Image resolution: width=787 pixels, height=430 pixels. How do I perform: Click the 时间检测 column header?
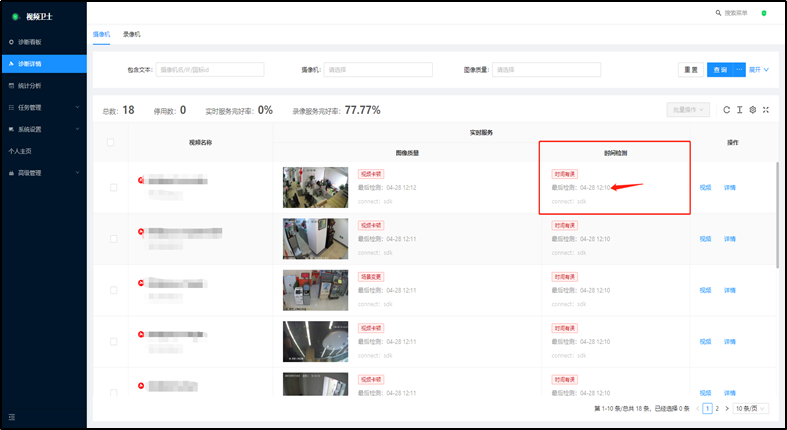(x=615, y=153)
